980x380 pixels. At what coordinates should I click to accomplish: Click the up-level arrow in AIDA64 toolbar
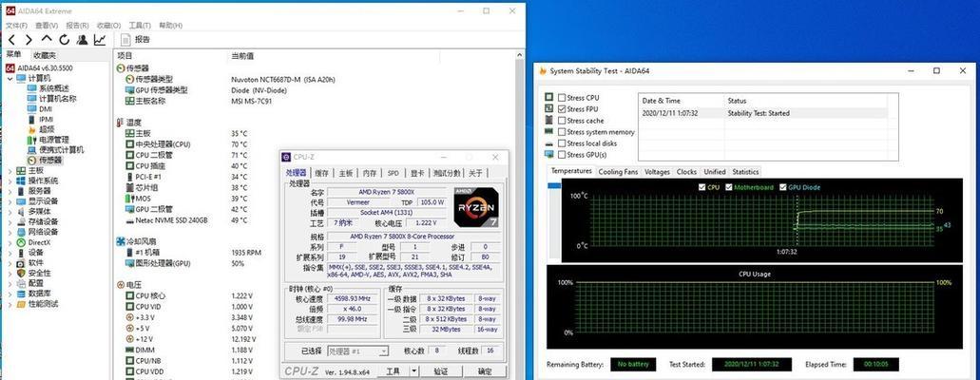pyautogui.click(x=47, y=39)
